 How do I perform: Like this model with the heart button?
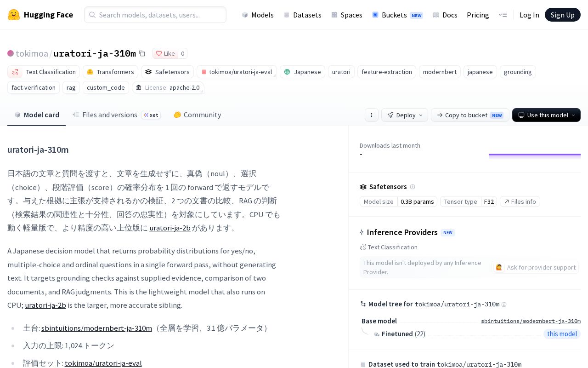(x=165, y=53)
